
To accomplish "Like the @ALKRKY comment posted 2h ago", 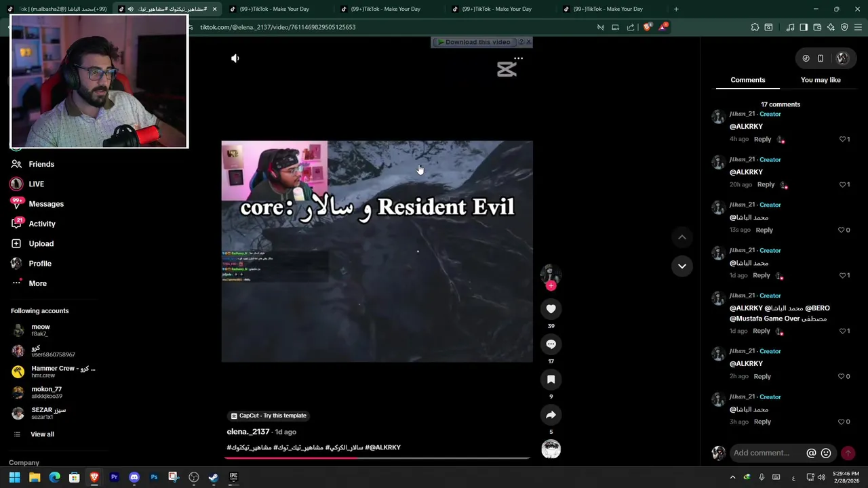I will click(x=842, y=376).
